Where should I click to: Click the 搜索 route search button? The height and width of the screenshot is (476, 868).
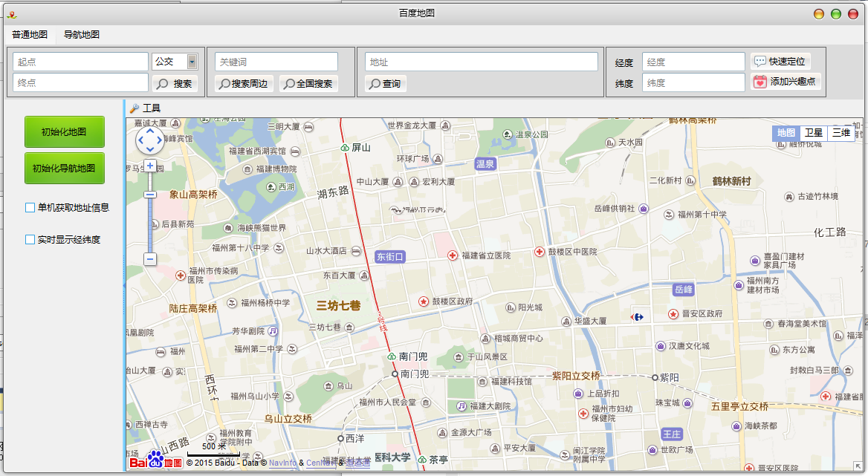point(175,83)
